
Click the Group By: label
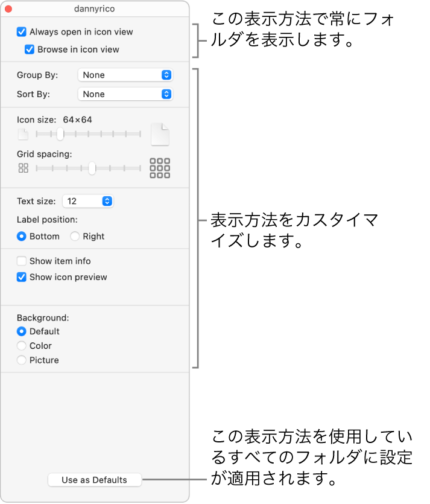pos(37,75)
